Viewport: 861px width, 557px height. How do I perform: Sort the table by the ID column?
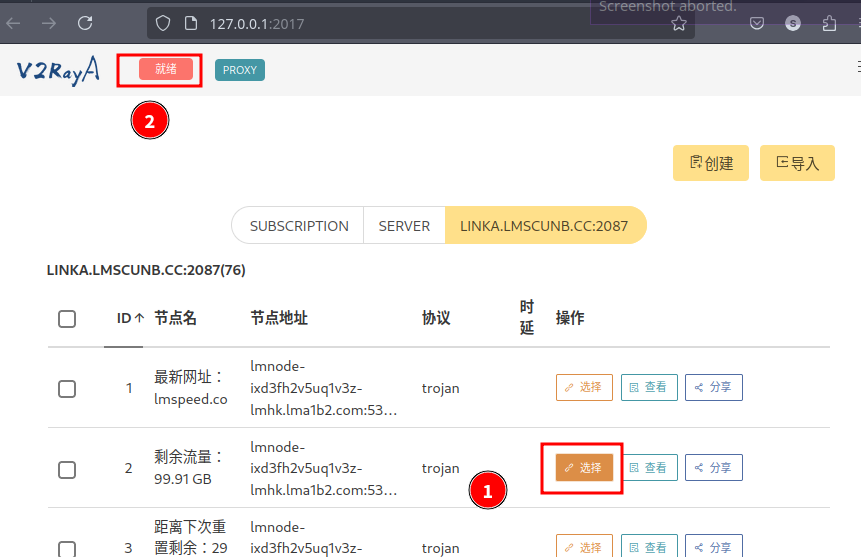coord(129,319)
